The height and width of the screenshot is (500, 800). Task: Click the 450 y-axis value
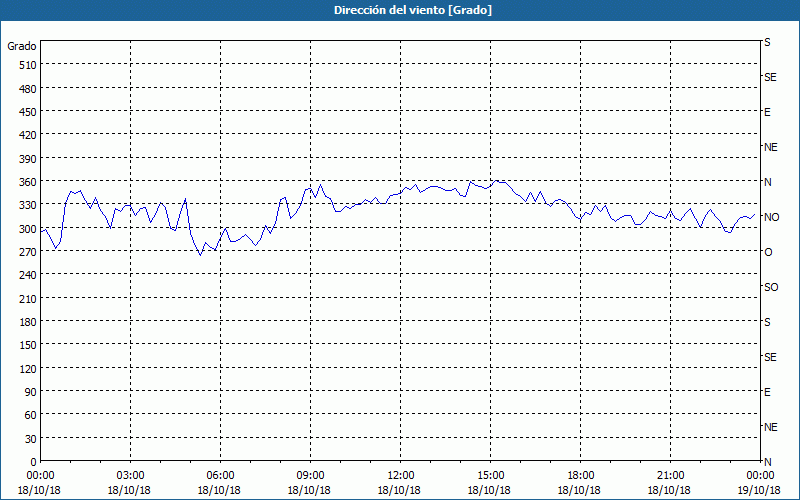pos(28,112)
